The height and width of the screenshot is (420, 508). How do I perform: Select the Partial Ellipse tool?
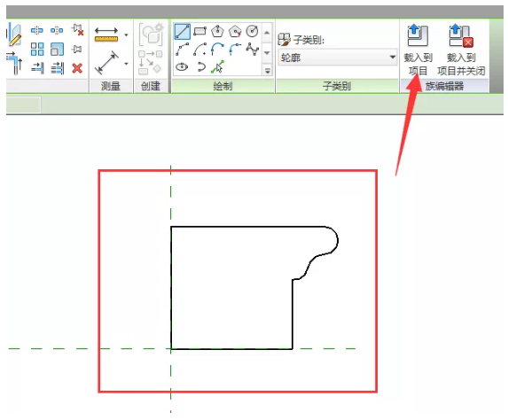point(201,67)
